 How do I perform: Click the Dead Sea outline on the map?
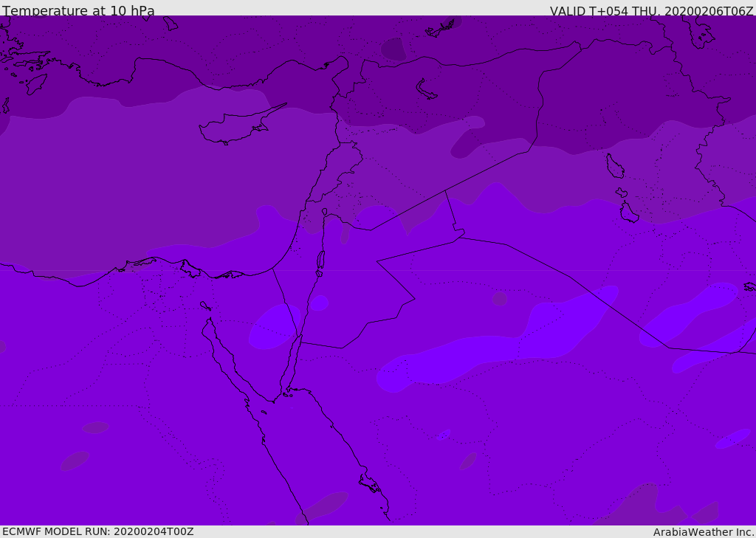(x=320, y=262)
